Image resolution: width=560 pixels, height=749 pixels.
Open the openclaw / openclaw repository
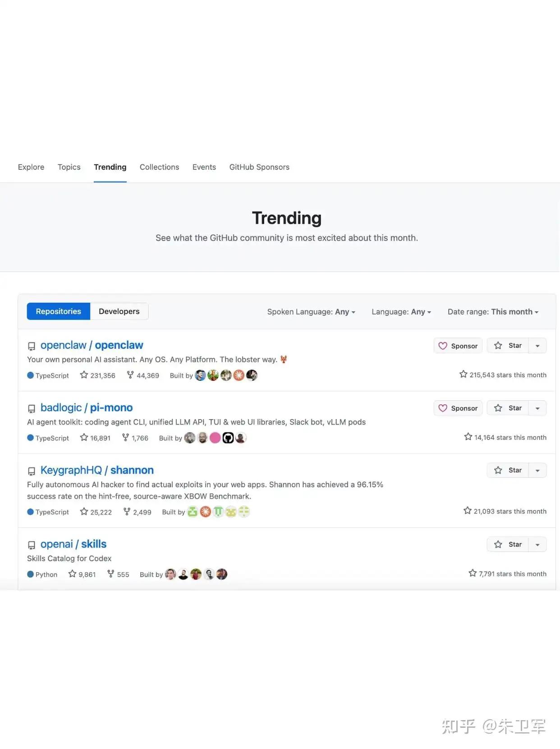click(92, 345)
